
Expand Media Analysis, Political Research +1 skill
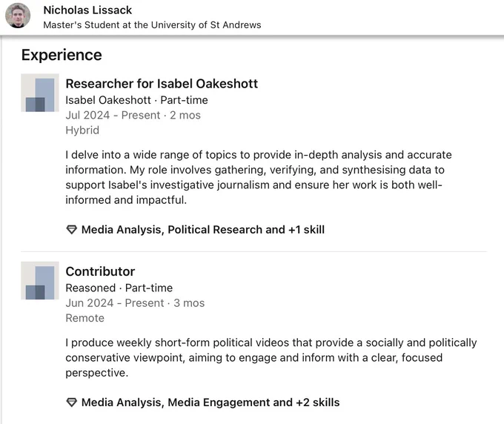203,230
